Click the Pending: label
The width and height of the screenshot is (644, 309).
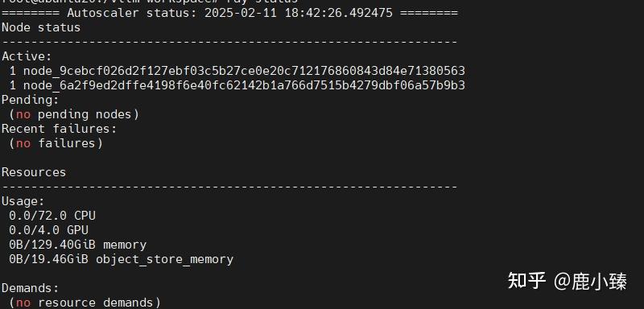click(x=31, y=100)
